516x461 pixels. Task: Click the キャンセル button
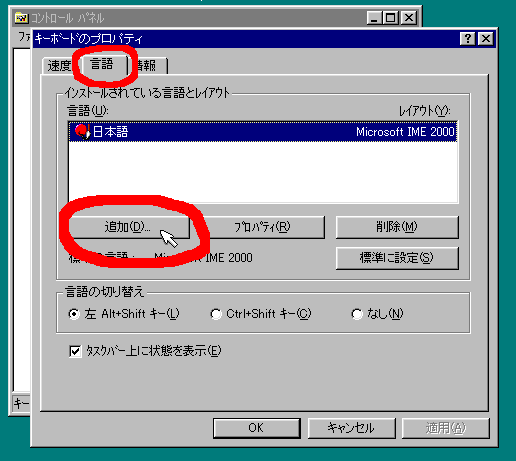[x=351, y=428]
